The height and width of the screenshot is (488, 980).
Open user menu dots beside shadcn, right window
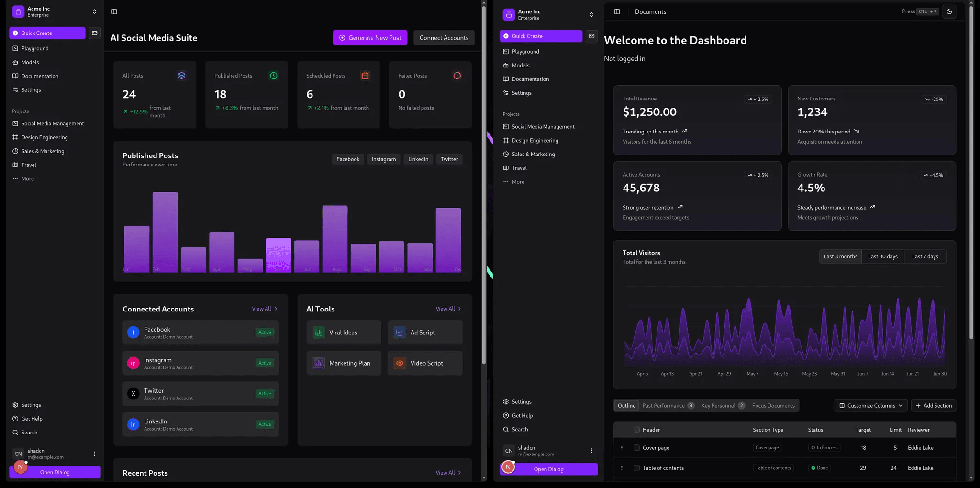point(591,451)
